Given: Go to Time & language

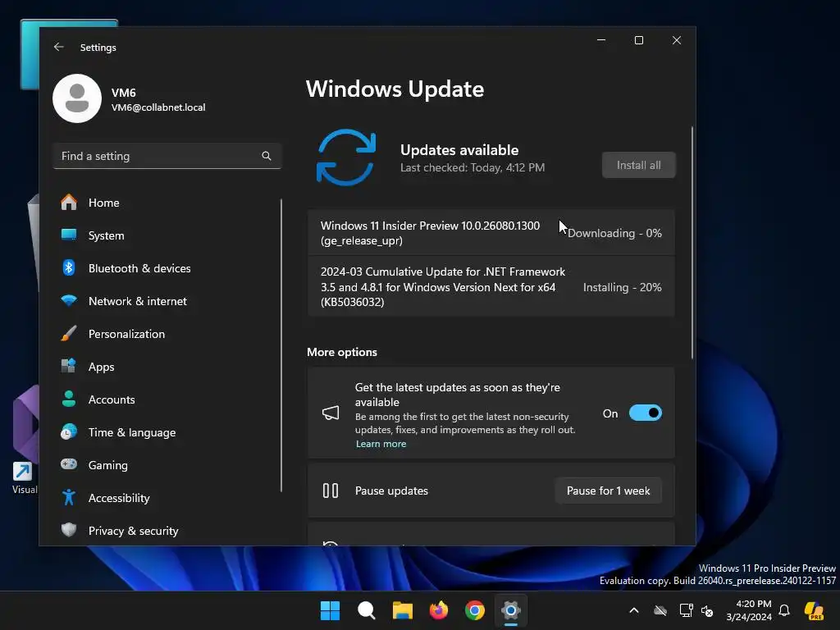Looking at the screenshot, I should tap(167, 431).
